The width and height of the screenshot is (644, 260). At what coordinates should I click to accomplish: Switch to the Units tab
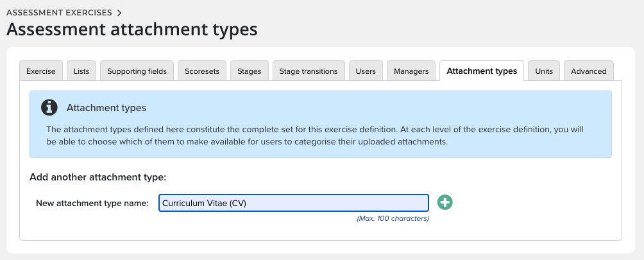(x=544, y=71)
